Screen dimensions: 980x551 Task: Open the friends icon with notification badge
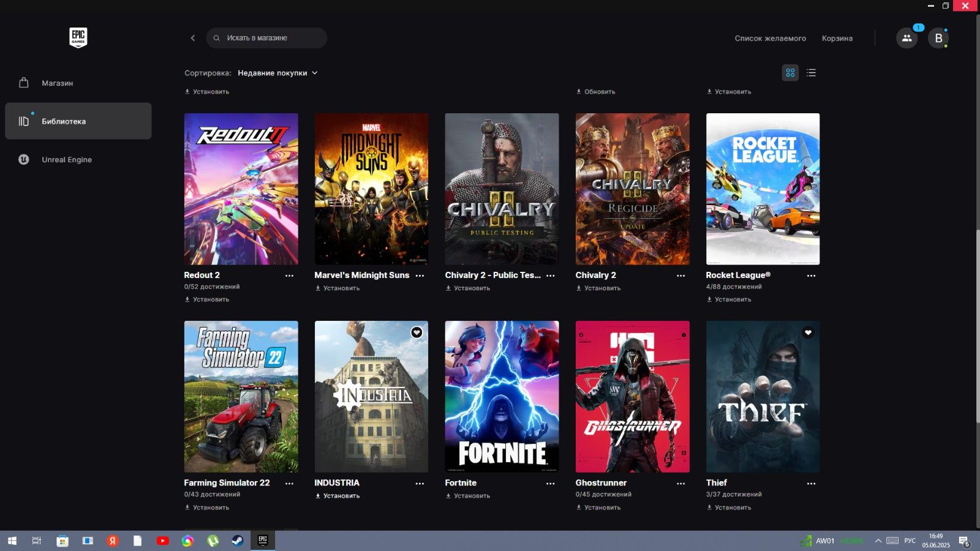click(x=907, y=38)
